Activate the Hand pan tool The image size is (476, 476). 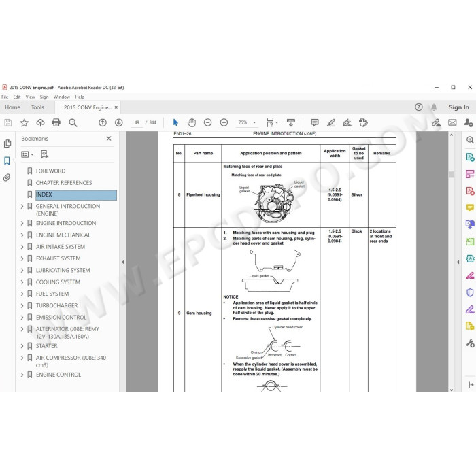(x=192, y=122)
